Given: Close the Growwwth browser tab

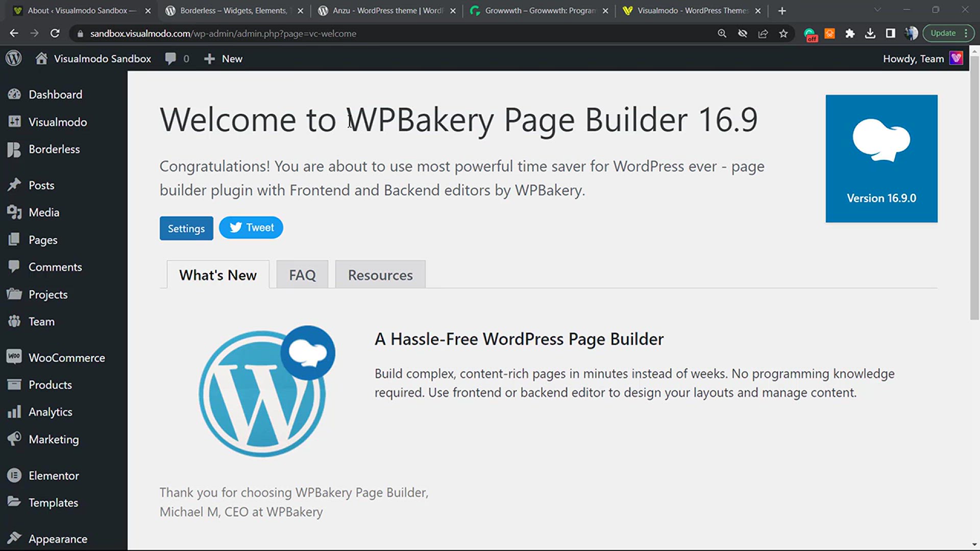Looking at the screenshot, I should tap(605, 11).
